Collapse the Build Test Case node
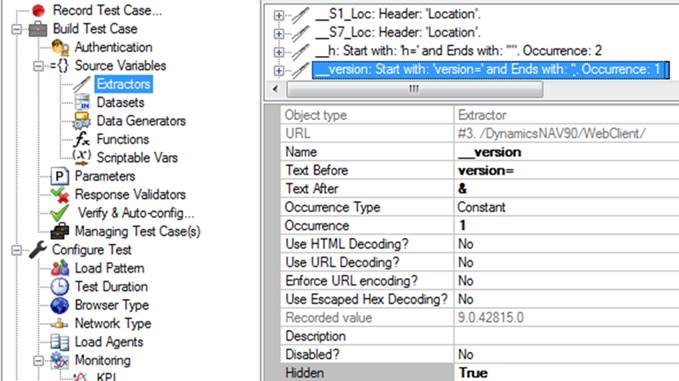The image size is (679, 381). (17, 29)
